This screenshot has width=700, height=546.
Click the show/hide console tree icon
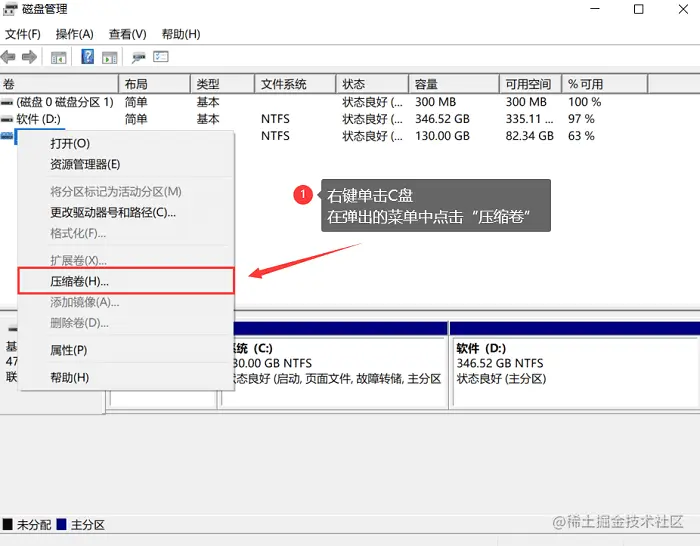58,57
